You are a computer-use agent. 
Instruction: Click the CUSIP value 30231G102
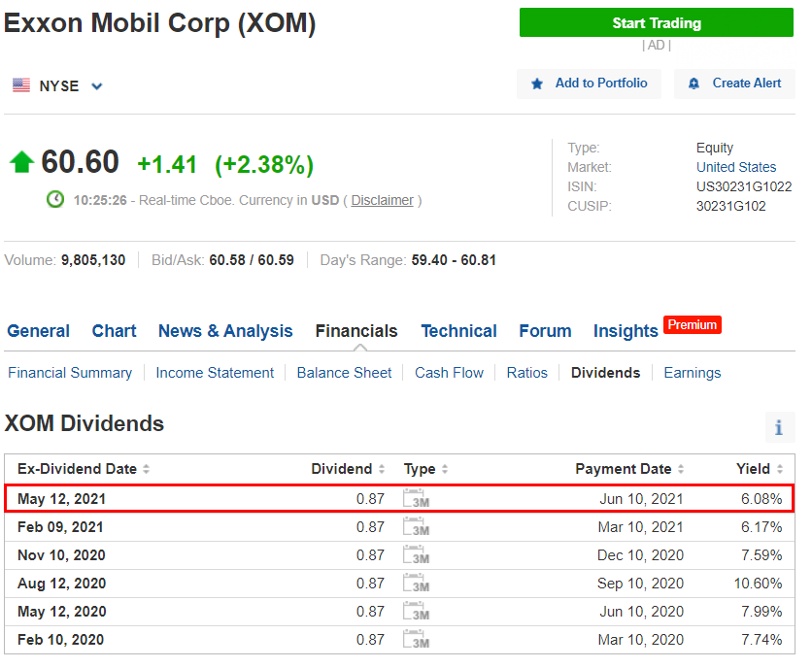coord(730,206)
